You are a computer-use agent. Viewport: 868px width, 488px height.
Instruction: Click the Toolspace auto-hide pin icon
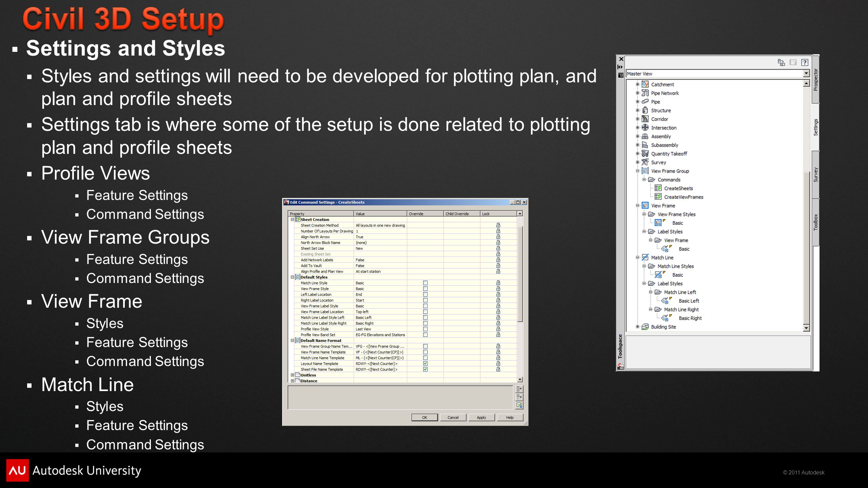click(620, 67)
